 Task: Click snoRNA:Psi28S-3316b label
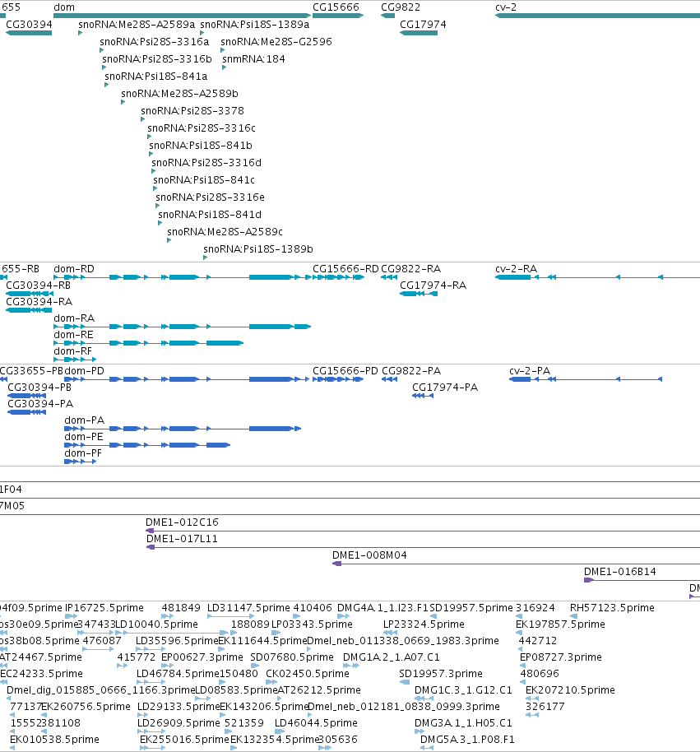pyautogui.click(x=157, y=59)
